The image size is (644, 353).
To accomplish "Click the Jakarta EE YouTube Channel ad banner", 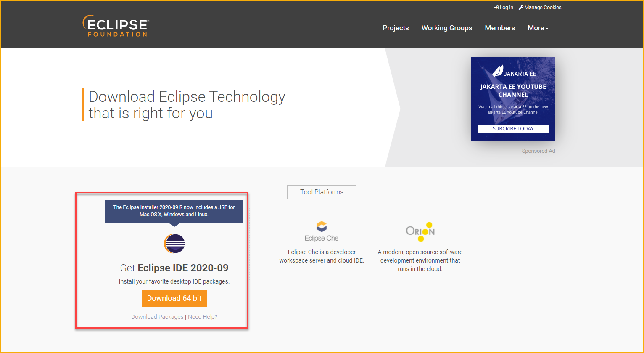I will pos(513,99).
